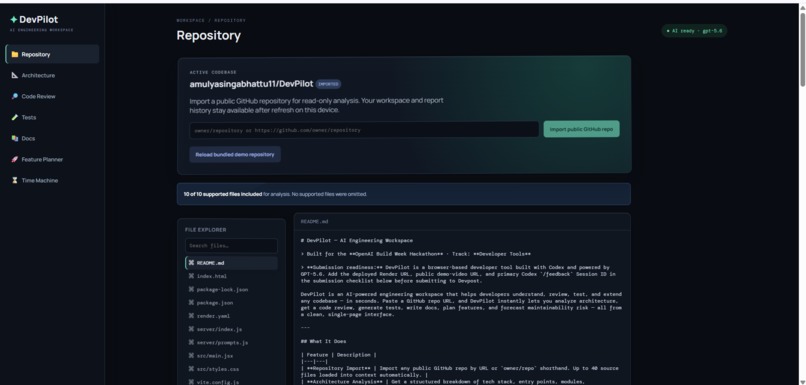Click the IMPORTED status badge
Image resolution: width=806 pixels, height=385 pixels.
click(x=328, y=84)
